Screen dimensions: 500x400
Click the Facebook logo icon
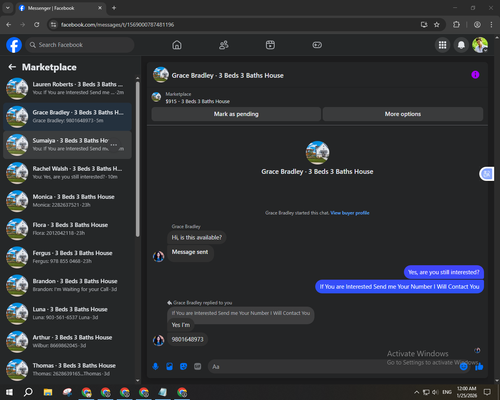pyautogui.click(x=14, y=45)
